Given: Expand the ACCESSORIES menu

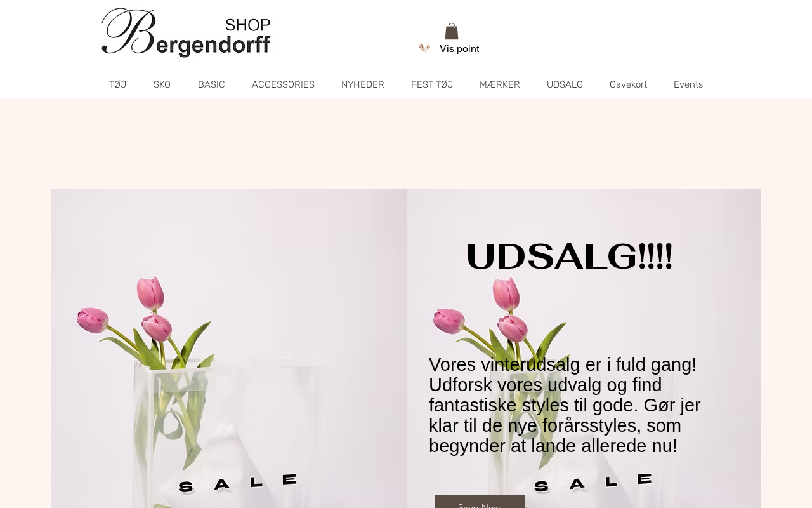Looking at the screenshot, I should pyautogui.click(x=283, y=84).
